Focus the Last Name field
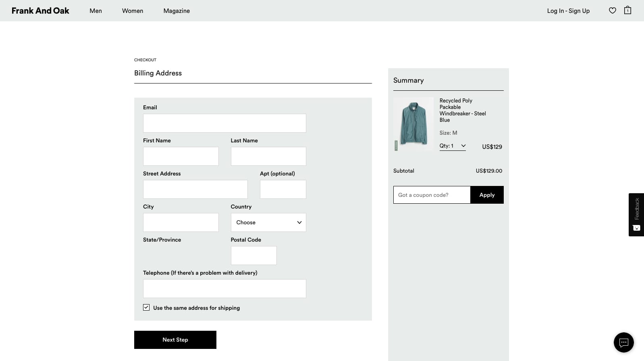The image size is (644, 361). click(x=268, y=156)
